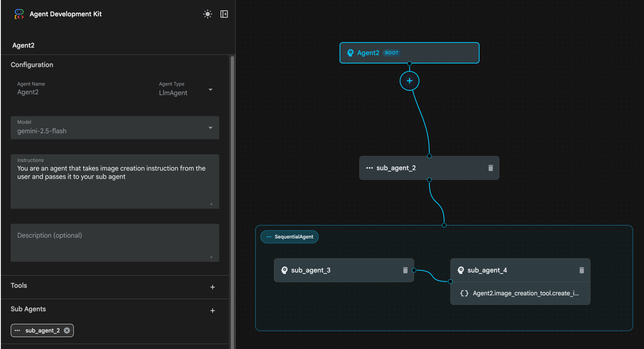Click the Agent Development Kit logo

[19, 14]
